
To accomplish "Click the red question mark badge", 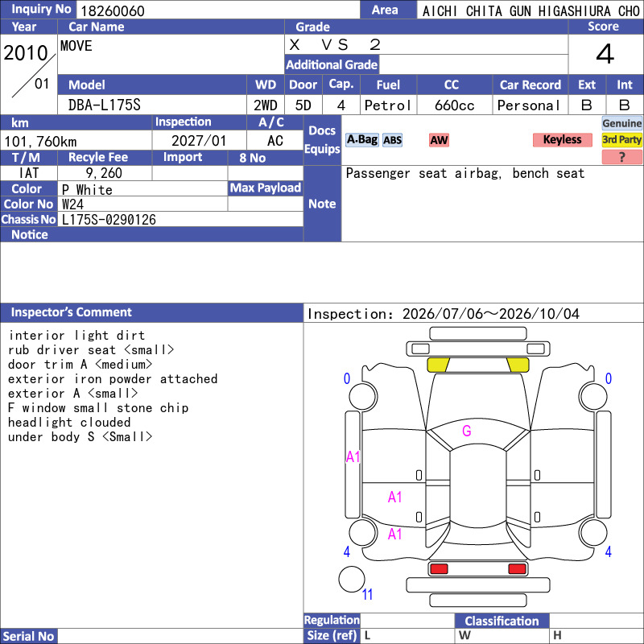I will click(x=621, y=157).
